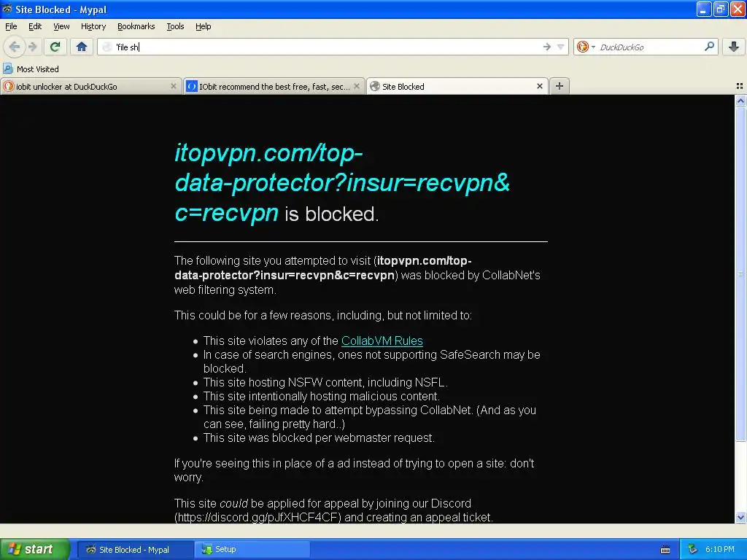This screenshot has width=747, height=560.
Task: Open a new tab with the plus button
Action: coord(560,86)
